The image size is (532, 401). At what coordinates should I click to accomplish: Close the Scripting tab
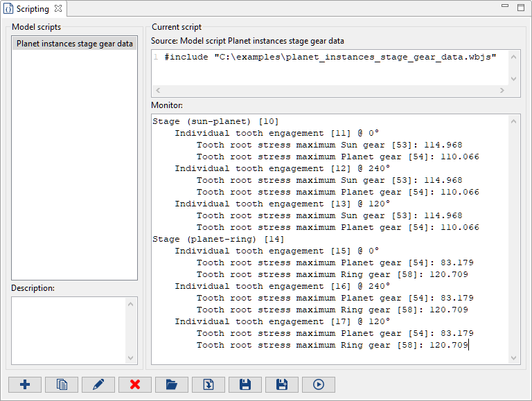pyautogui.click(x=58, y=8)
